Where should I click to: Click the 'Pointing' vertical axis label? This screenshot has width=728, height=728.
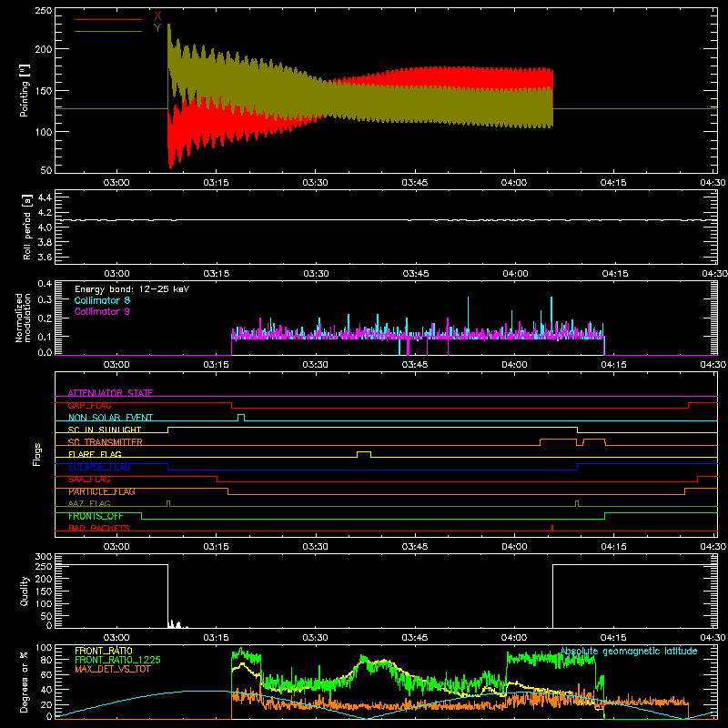[25, 90]
